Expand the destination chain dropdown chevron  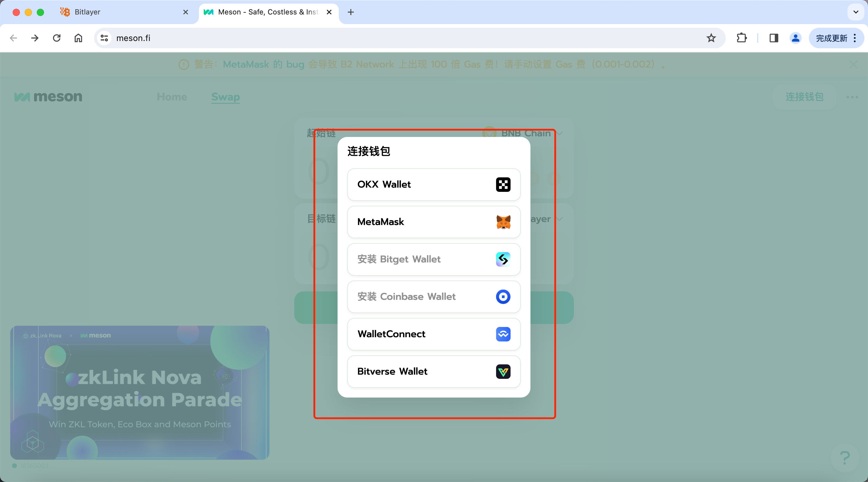click(559, 219)
